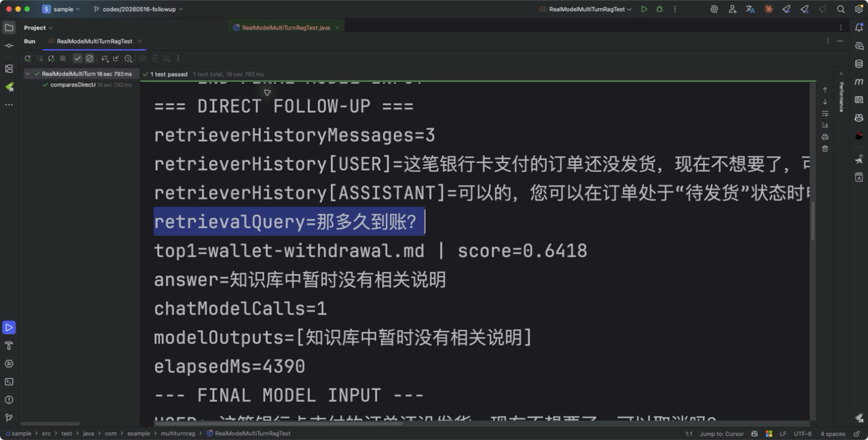Open Database tool window icon

pos(859,64)
